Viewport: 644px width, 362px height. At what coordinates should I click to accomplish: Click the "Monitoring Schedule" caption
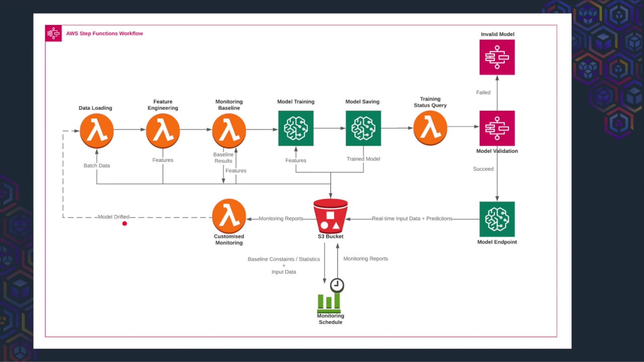coord(331,319)
